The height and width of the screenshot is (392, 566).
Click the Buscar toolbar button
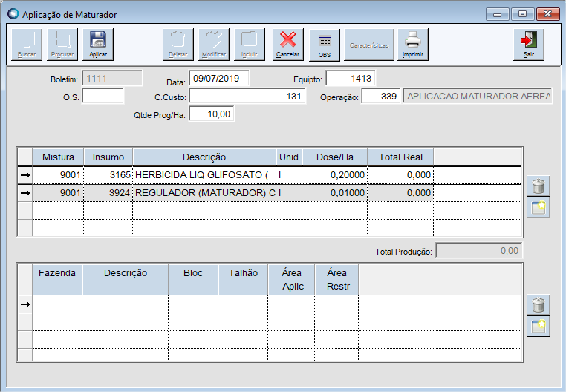pyautogui.click(x=27, y=45)
